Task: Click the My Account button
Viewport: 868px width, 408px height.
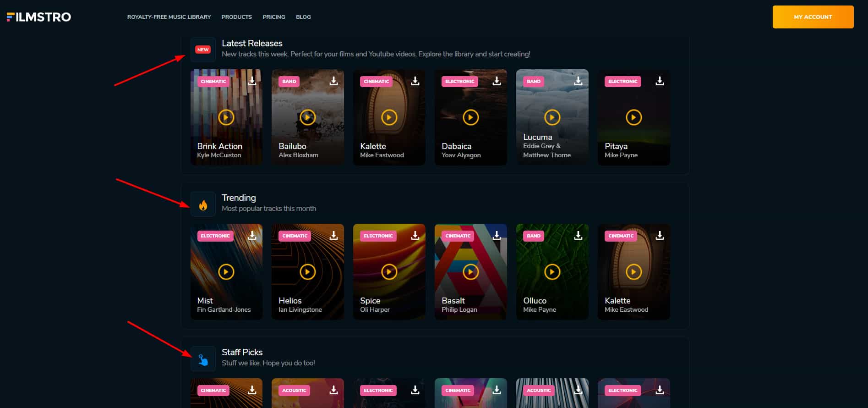Action: [813, 17]
